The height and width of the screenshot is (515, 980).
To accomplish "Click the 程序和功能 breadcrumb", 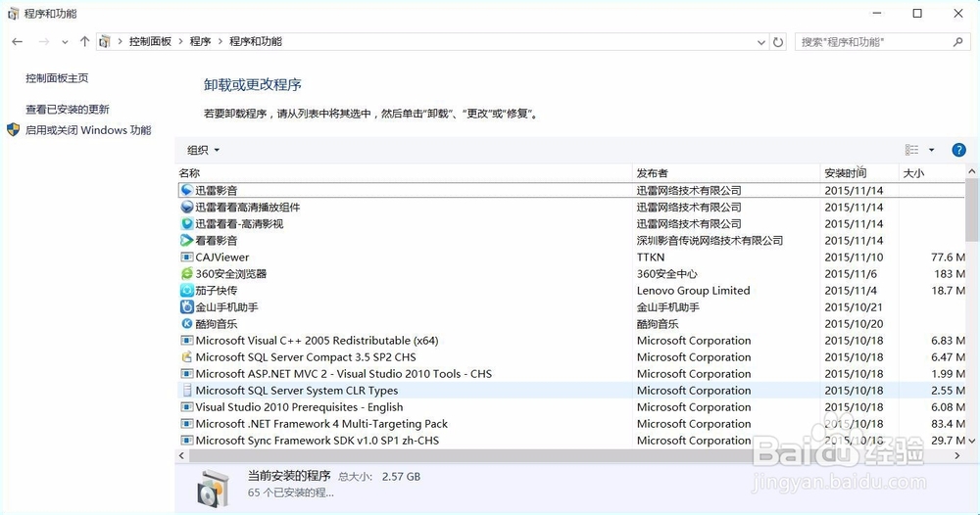I will 256,41.
